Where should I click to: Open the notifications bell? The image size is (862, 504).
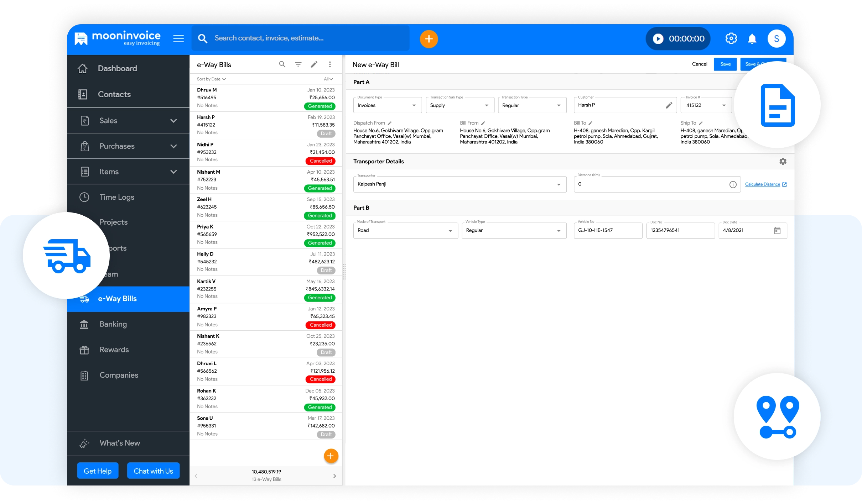point(752,39)
